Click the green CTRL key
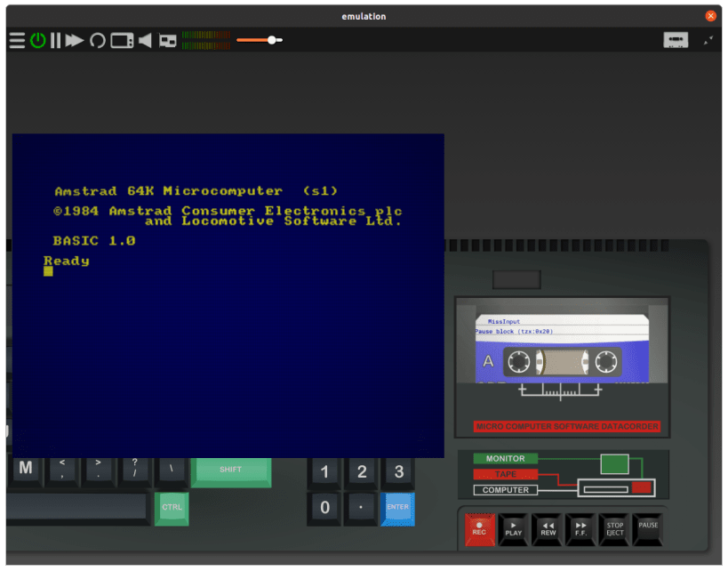This screenshot has width=728, height=571. point(172,508)
